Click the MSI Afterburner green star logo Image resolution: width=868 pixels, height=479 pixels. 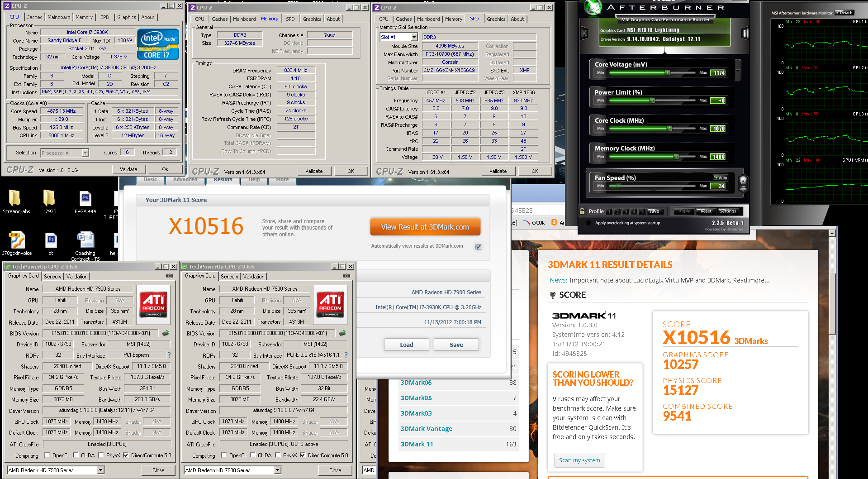pos(592,7)
